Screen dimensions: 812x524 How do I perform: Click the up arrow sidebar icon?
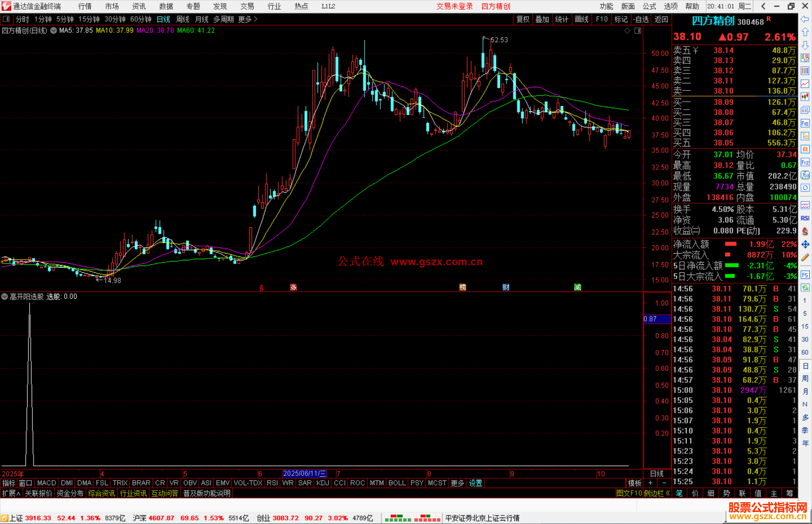(805, 32)
